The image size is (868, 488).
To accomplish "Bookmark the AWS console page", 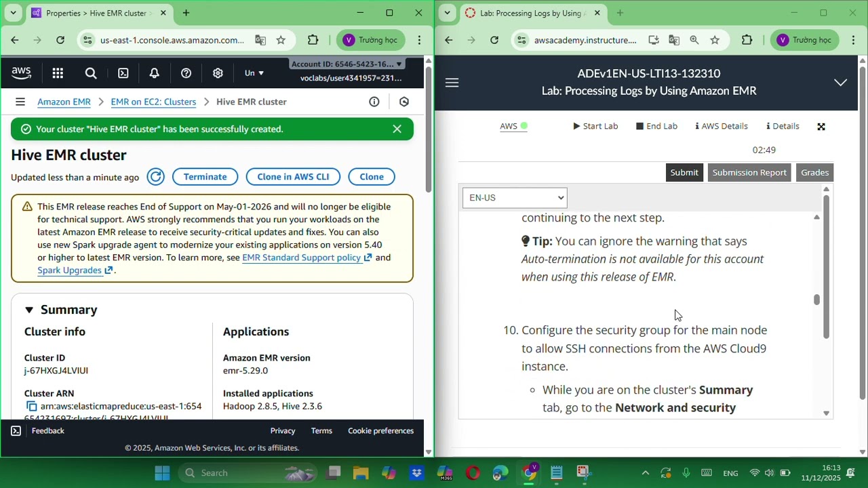I will click(x=281, y=40).
